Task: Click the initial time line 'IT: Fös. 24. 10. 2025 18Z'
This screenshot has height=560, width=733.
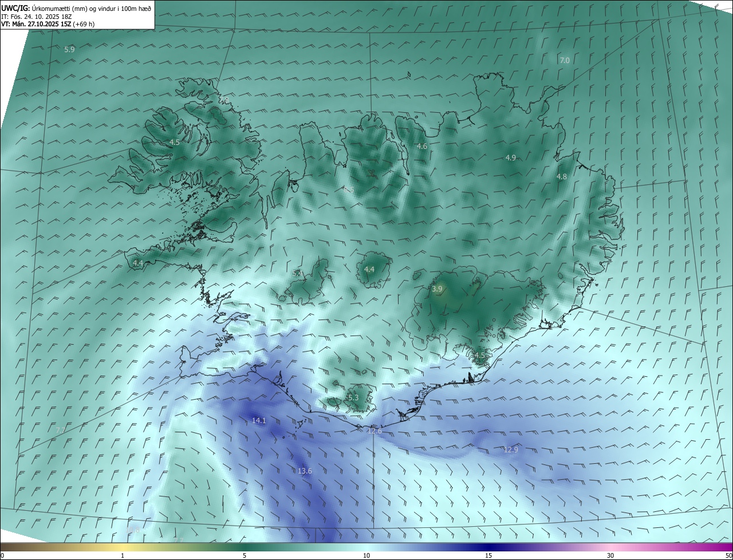Action: click(x=36, y=17)
